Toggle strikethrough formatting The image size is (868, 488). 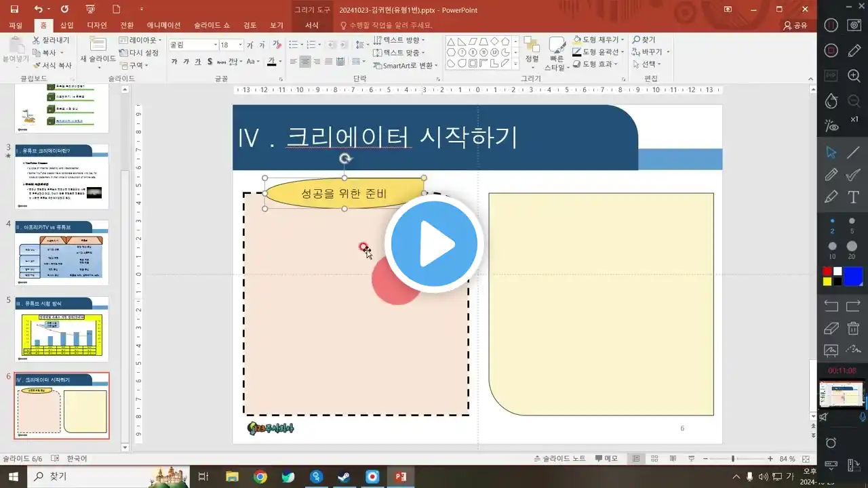coord(221,62)
